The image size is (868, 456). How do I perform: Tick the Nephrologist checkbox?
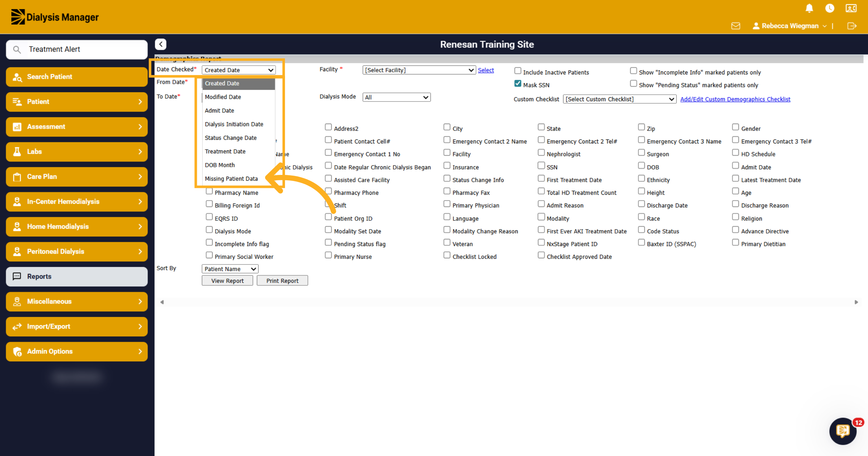[x=541, y=152]
